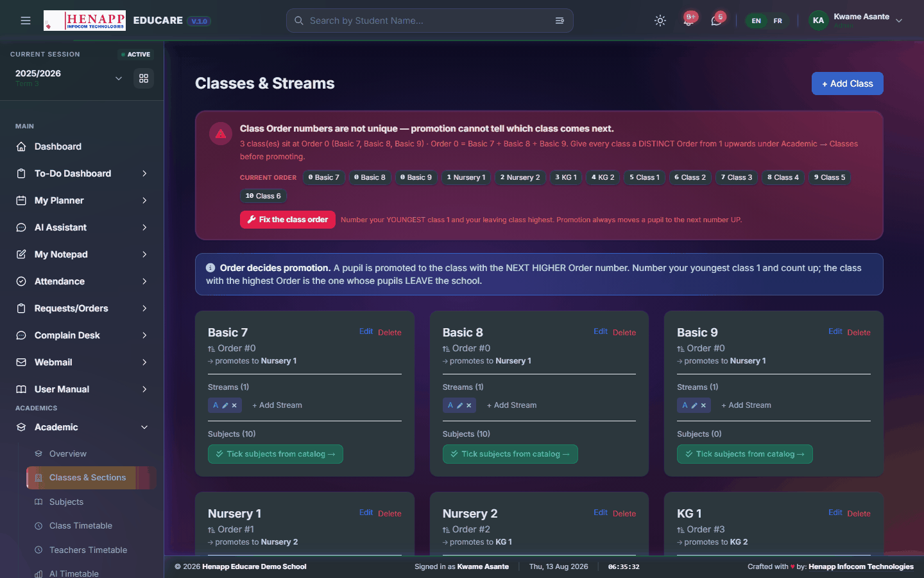Expand the My Notepad submenu
This screenshot has width=924, height=578.
coord(144,254)
